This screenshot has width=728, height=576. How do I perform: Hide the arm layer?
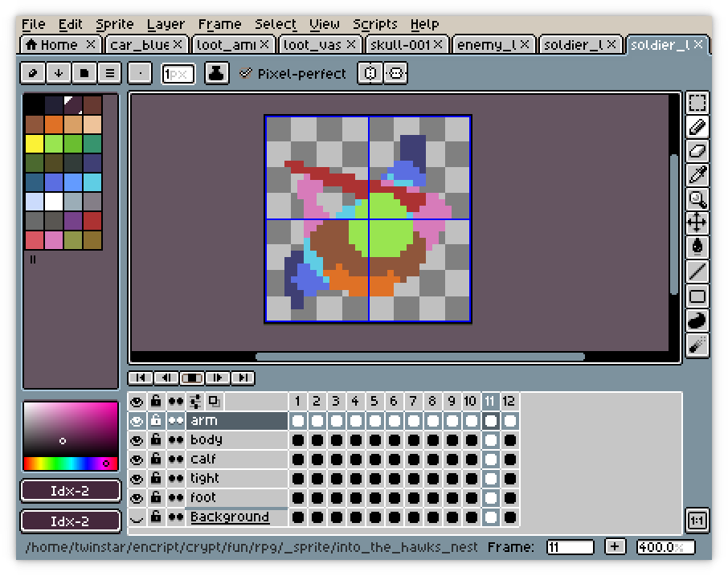[137, 421]
